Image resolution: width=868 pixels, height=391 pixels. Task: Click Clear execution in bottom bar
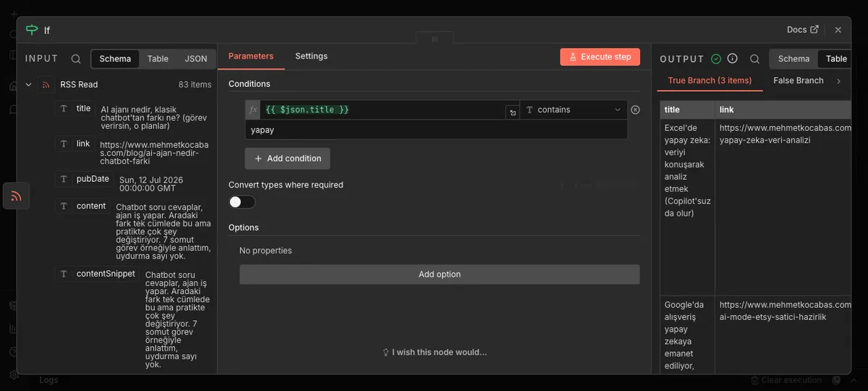(x=786, y=380)
